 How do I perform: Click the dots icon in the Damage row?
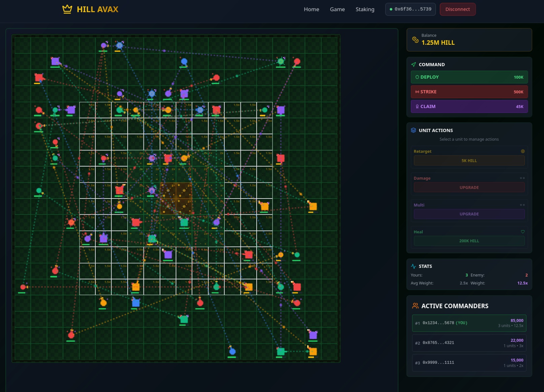pyautogui.click(x=522, y=178)
